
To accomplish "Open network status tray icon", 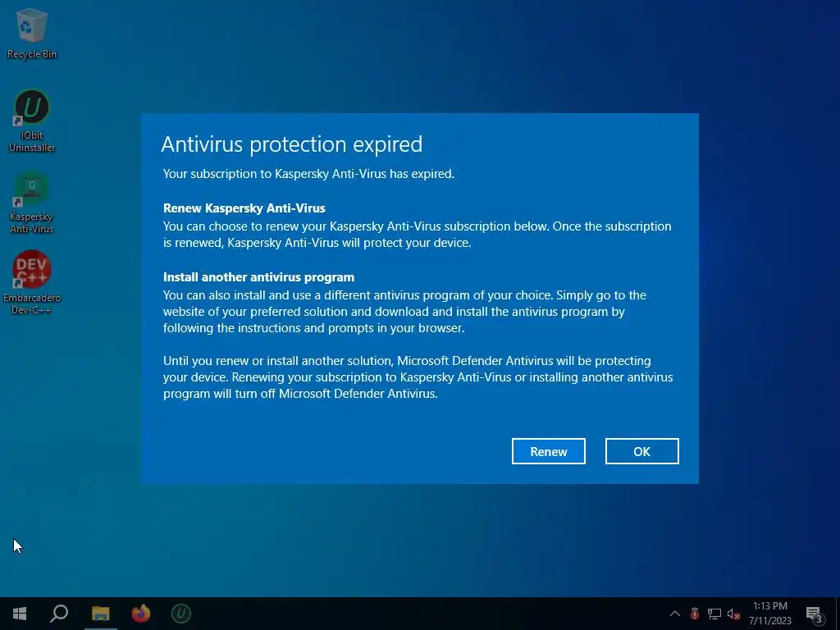I will [714, 614].
